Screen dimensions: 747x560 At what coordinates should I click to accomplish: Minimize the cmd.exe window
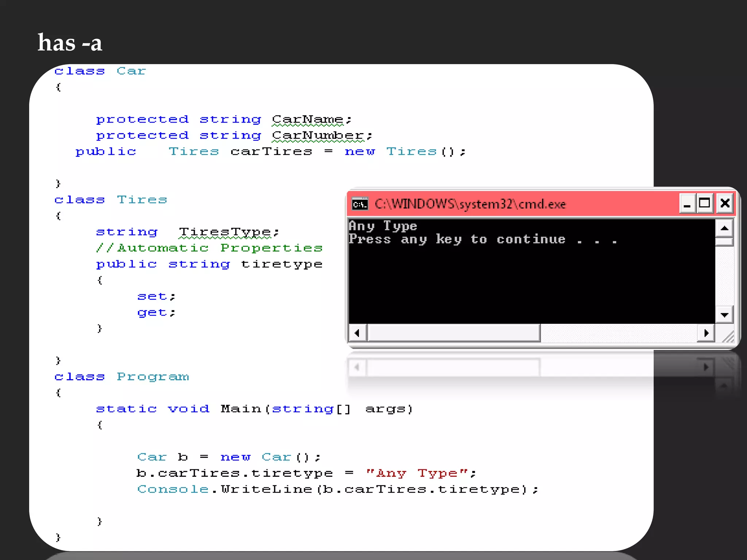coord(687,203)
